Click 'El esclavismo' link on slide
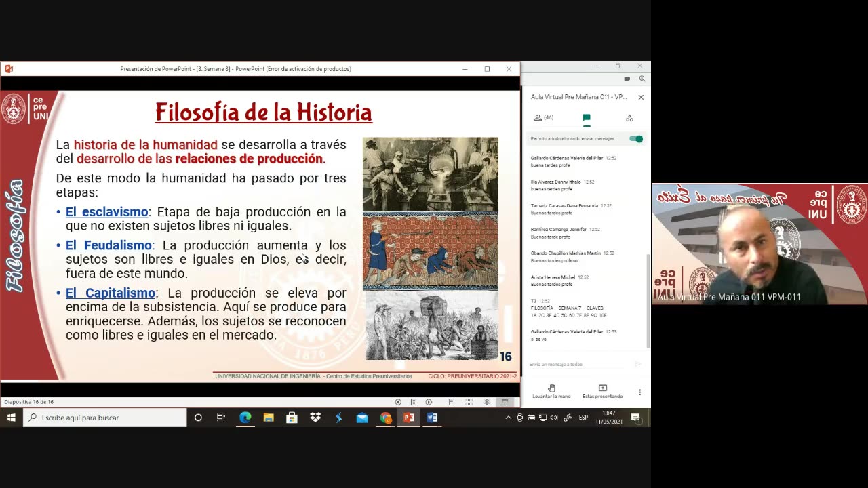868x488 pixels. [106, 212]
